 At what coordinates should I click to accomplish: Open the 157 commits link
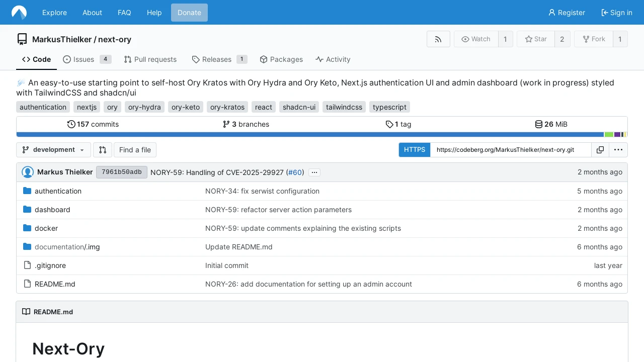(x=93, y=124)
